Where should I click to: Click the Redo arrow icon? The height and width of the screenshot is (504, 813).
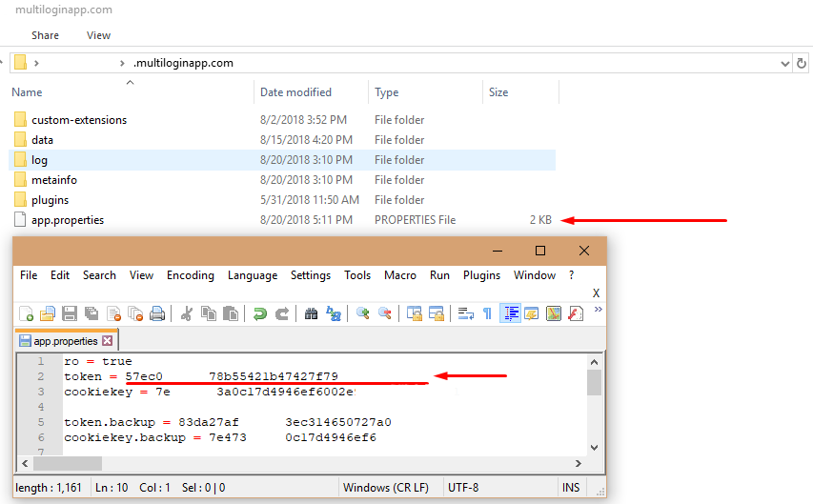pyautogui.click(x=281, y=313)
